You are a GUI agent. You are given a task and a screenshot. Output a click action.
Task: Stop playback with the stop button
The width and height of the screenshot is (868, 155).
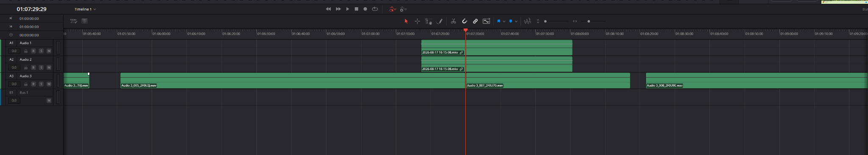(356, 9)
